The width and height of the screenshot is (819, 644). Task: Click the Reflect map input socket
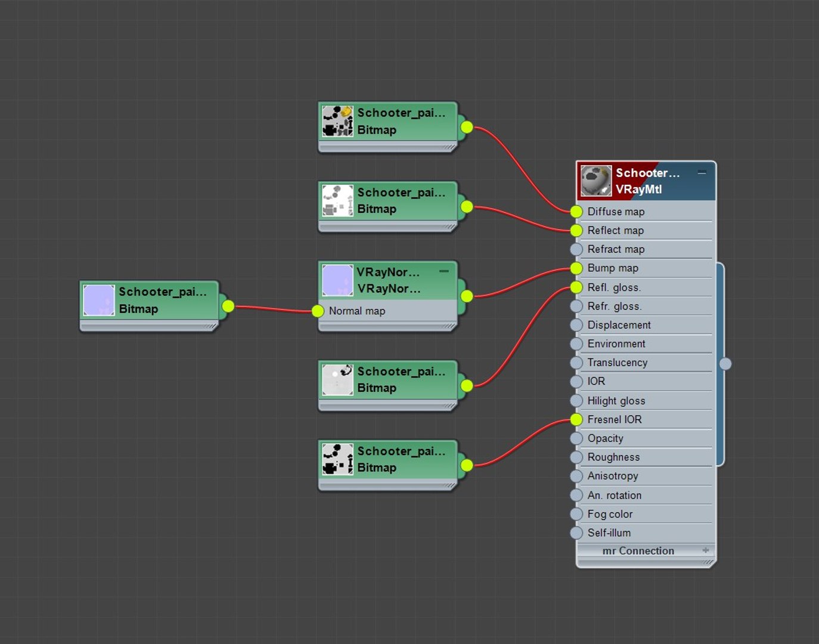576,231
